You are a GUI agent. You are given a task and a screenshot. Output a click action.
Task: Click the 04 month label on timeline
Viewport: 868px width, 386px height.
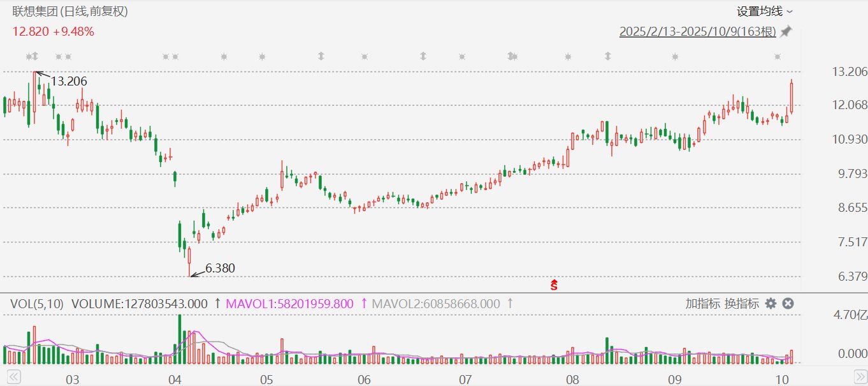tap(176, 380)
